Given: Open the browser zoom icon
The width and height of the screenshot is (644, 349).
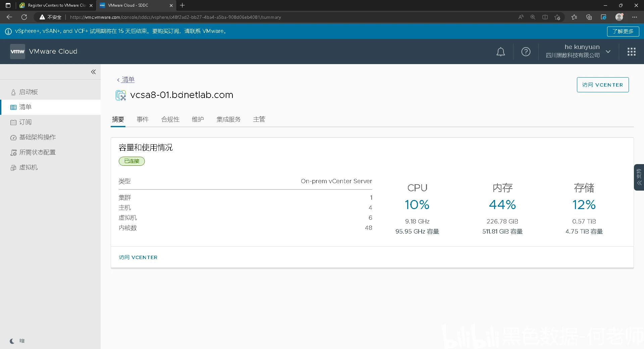Looking at the screenshot, I should click(533, 17).
